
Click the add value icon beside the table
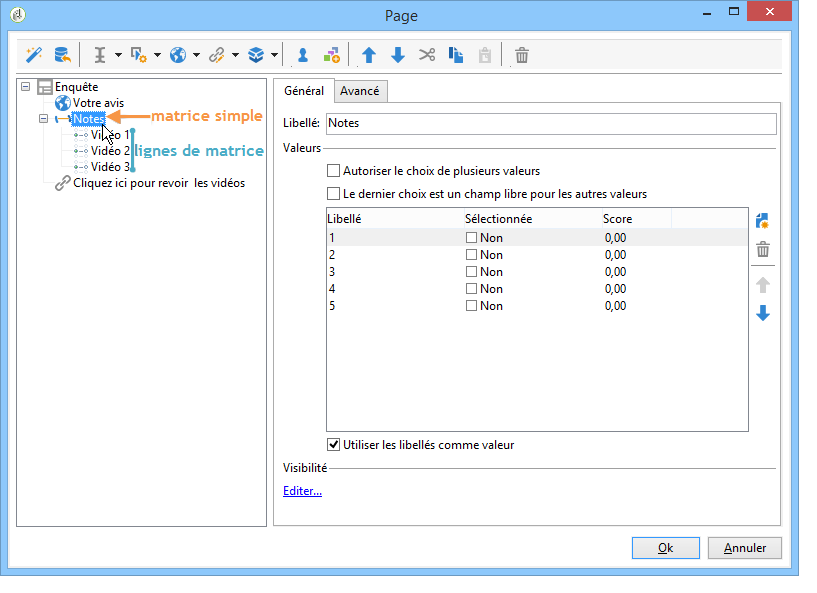click(763, 221)
